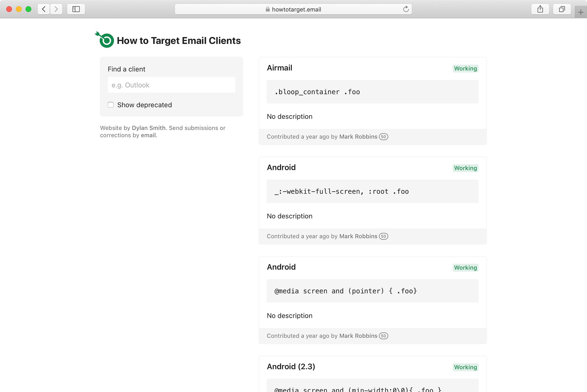Go back with Safari's back arrow
The height and width of the screenshot is (392, 587).
tap(44, 9)
